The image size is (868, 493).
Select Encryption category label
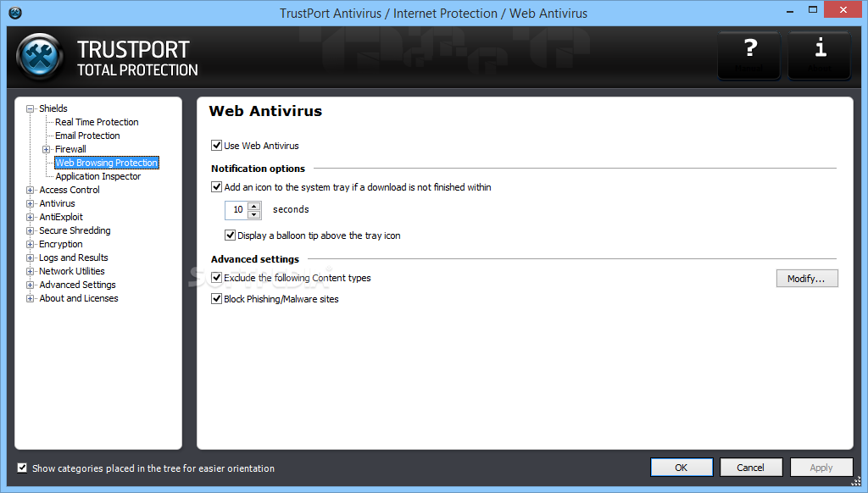coord(61,244)
